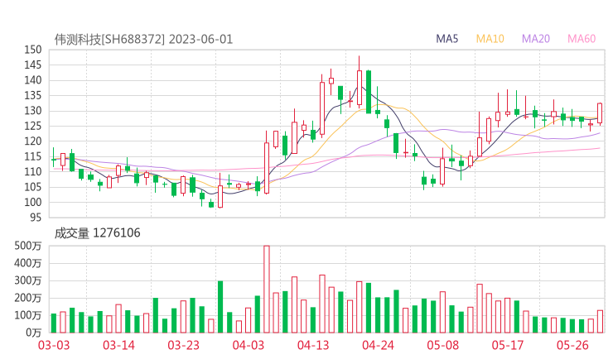Screen dimensions: 613x364
Task: Click the chart title 伟测科技[SH688372] 2023-06-01
Action: [x=143, y=40]
